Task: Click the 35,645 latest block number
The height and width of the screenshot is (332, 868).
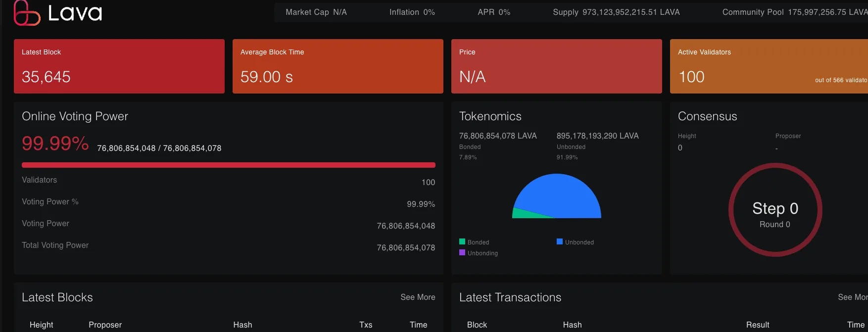Action: pyautogui.click(x=46, y=77)
